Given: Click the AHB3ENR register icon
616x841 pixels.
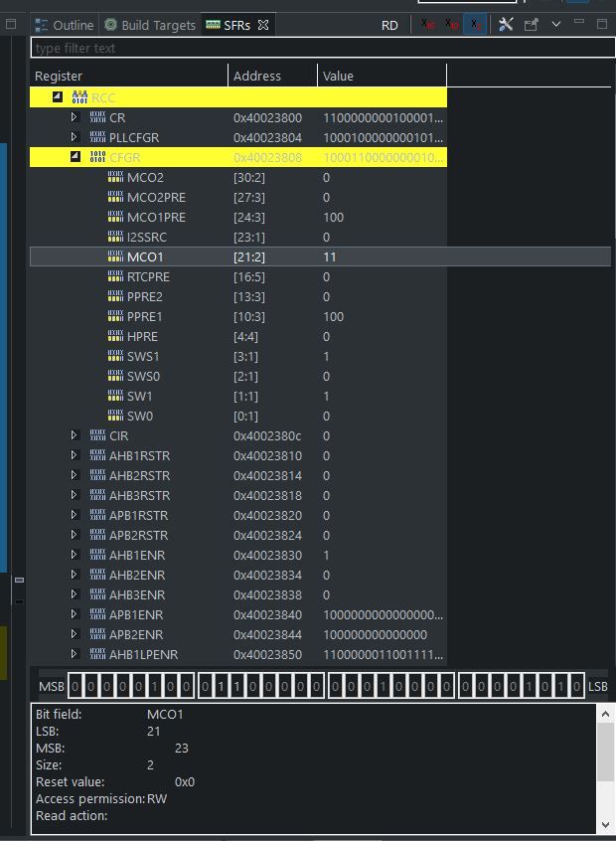Looking at the screenshot, I should [97, 593].
